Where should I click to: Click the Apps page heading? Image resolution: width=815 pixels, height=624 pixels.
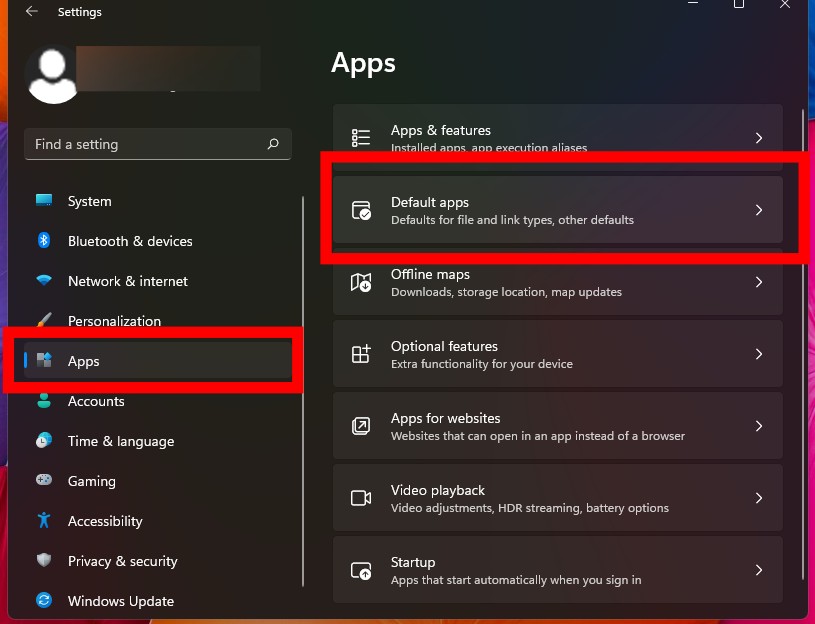tap(363, 64)
